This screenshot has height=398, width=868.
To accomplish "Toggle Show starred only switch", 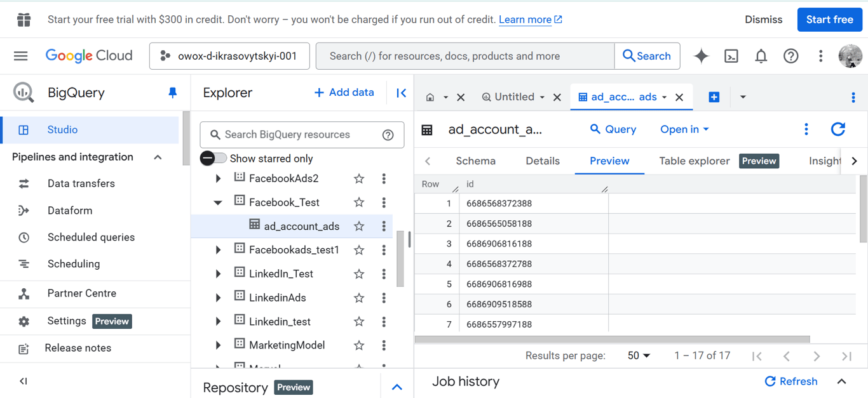I will coord(214,158).
